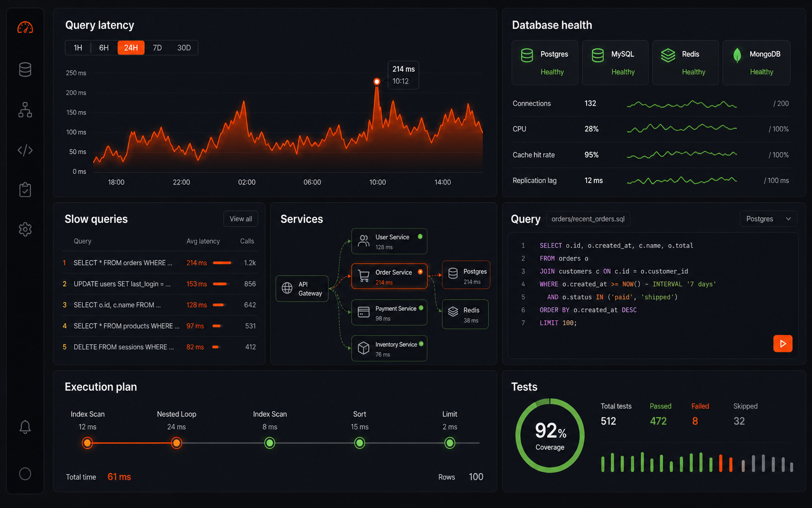Select slow query SELECT o.id, c.name FROM
The image size is (812, 508).
159,305
